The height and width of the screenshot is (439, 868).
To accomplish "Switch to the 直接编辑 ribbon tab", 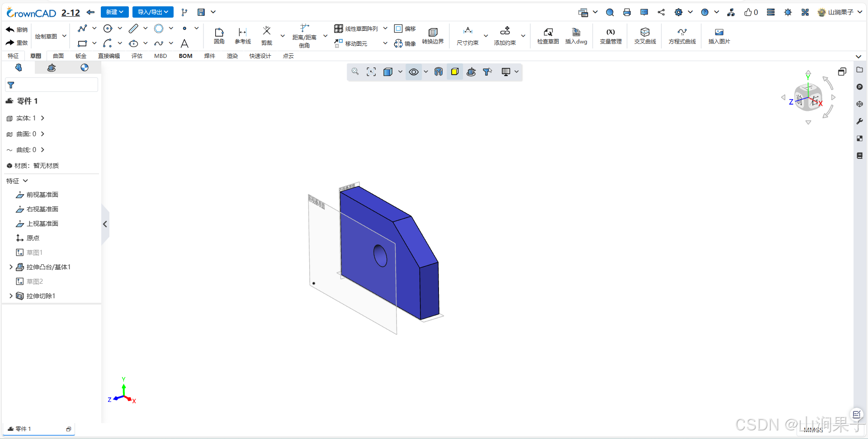I will (109, 56).
